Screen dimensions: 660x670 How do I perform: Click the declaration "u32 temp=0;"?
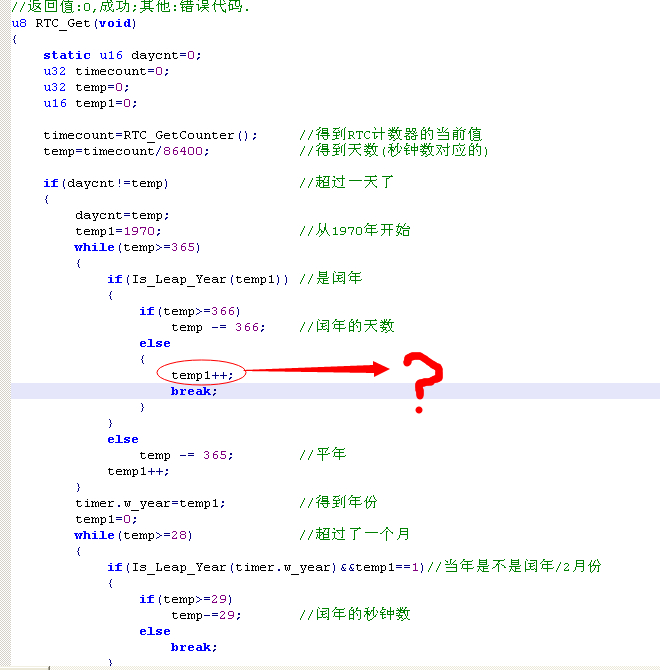pyautogui.click(x=86, y=87)
